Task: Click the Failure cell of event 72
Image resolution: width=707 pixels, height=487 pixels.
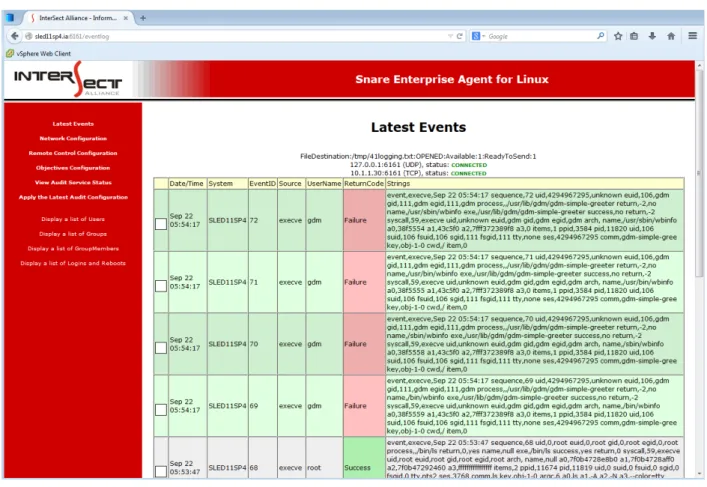Action: tap(364, 220)
